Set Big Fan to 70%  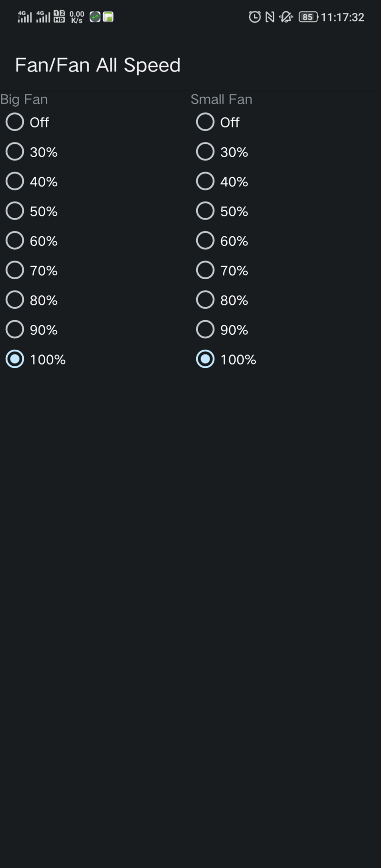(x=15, y=270)
